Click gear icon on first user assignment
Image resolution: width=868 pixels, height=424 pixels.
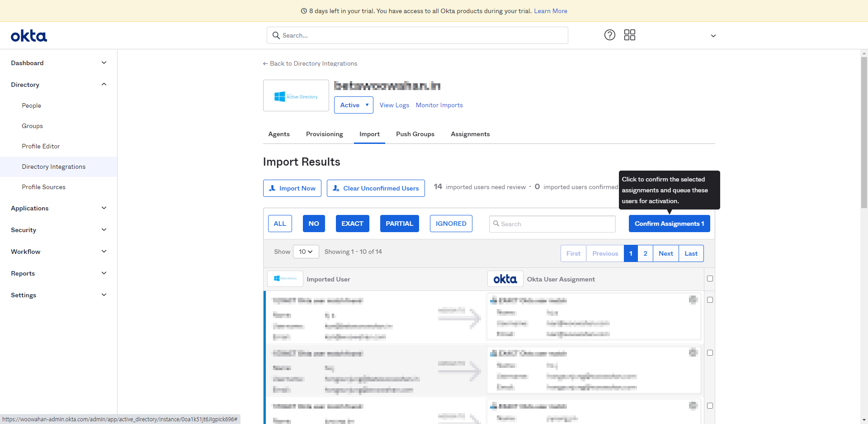693,300
